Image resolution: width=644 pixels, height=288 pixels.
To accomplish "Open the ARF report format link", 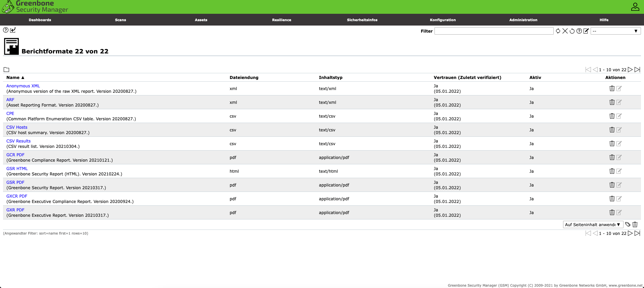I will click(10, 100).
